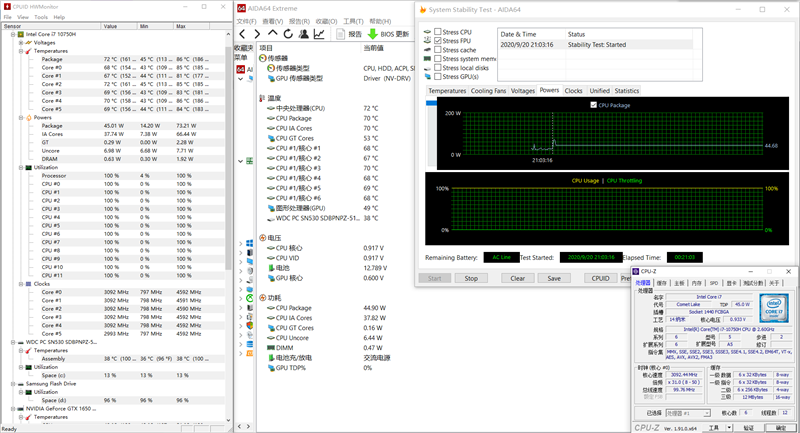Enable the Stress GPU(s) checkbox

click(438, 76)
